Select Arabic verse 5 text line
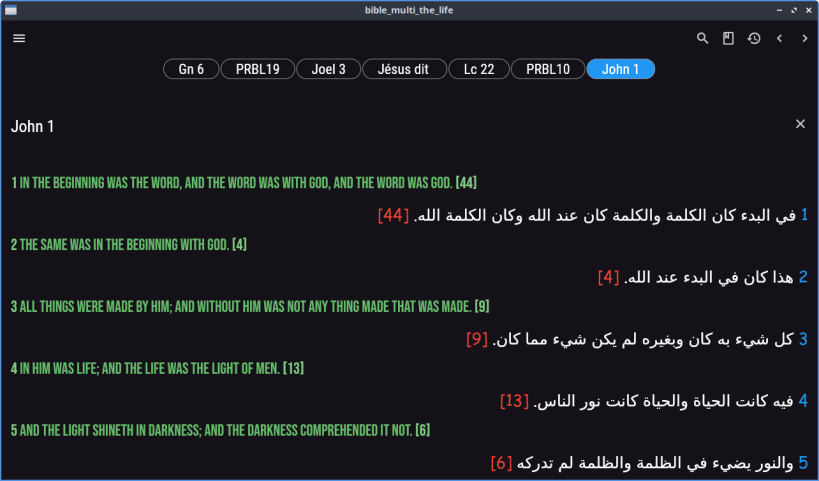 point(650,463)
